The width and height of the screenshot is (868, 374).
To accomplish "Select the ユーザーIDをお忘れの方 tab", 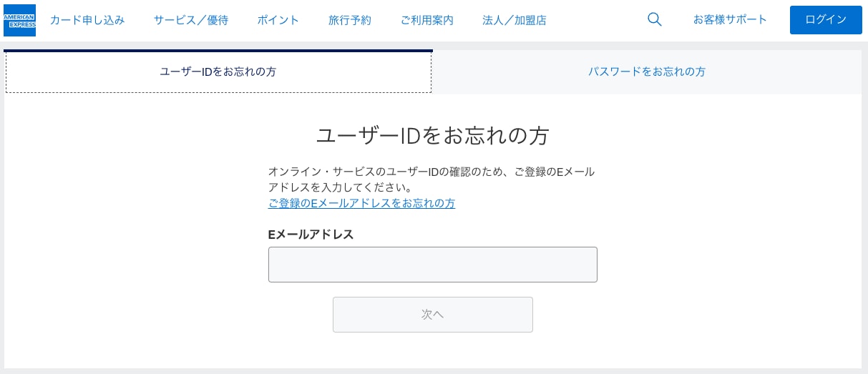I will tap(218, 72).
